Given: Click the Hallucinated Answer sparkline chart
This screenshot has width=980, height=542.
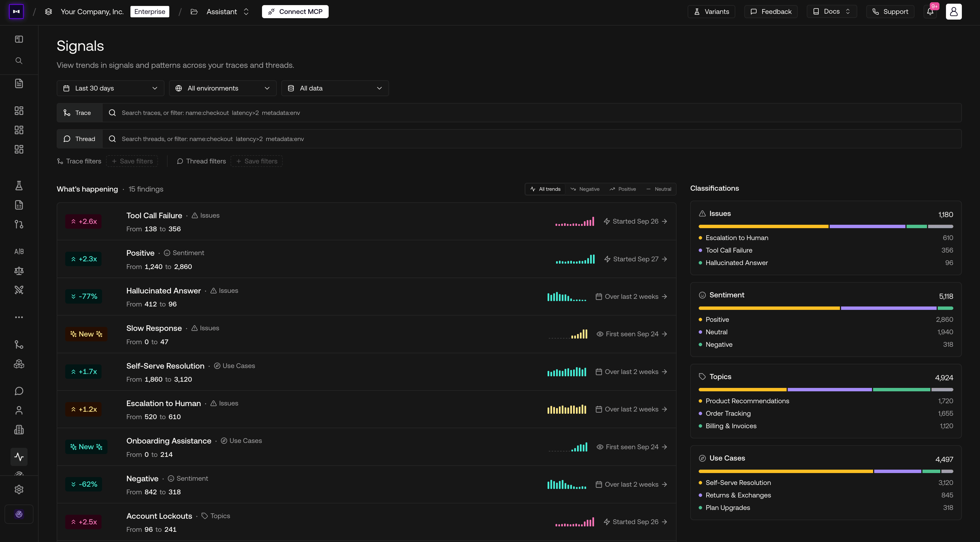Looking at the screenshot, I should (x=567, y=297).
